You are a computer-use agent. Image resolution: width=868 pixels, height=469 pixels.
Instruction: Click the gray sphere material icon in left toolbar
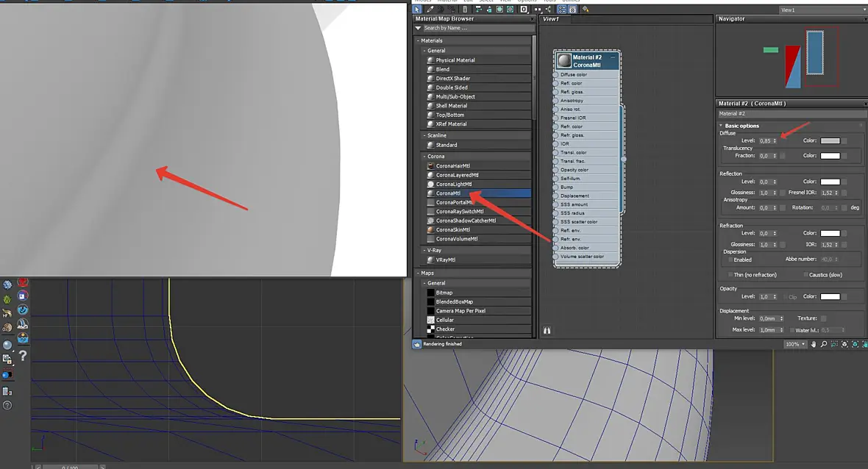7,345
